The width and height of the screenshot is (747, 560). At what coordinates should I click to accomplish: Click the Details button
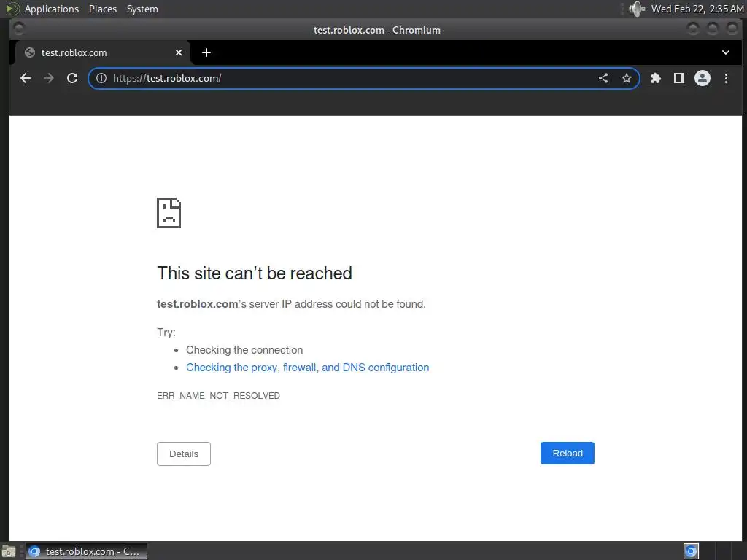(184, 454)
